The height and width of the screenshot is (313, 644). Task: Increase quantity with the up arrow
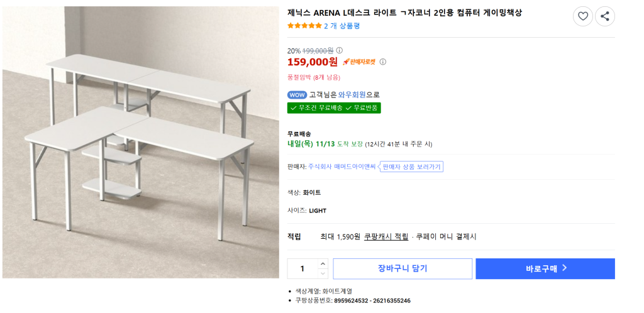click(323, 264)
